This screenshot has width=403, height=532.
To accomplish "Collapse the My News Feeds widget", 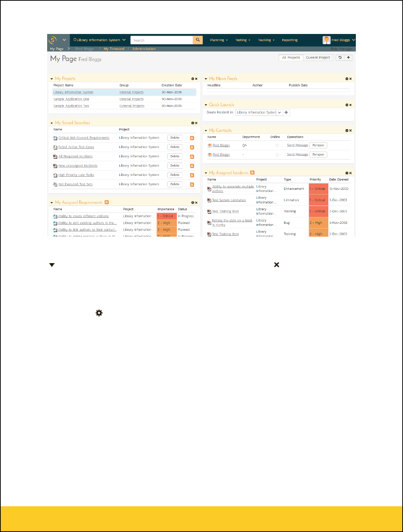I will (206, 79).
